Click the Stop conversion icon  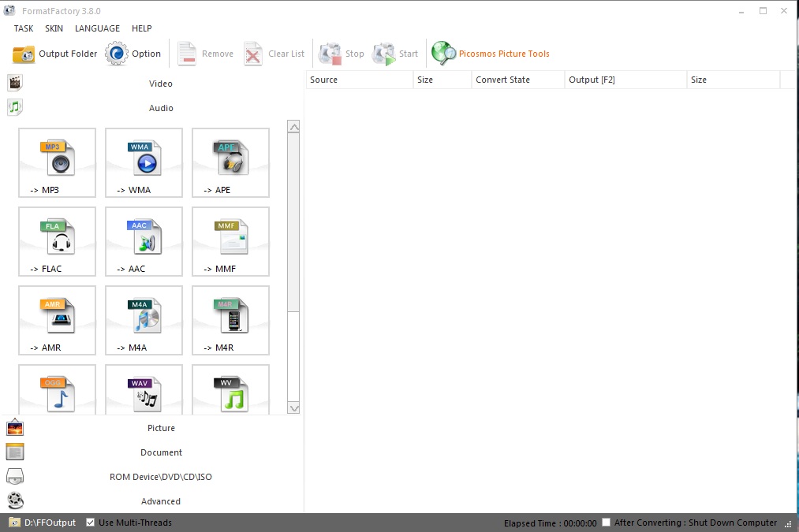coord(330,54)
